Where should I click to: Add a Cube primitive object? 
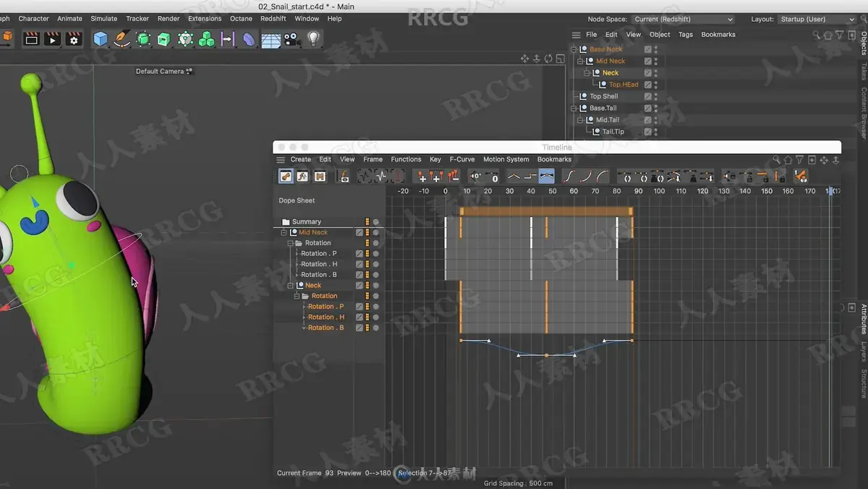click(101, 38)
